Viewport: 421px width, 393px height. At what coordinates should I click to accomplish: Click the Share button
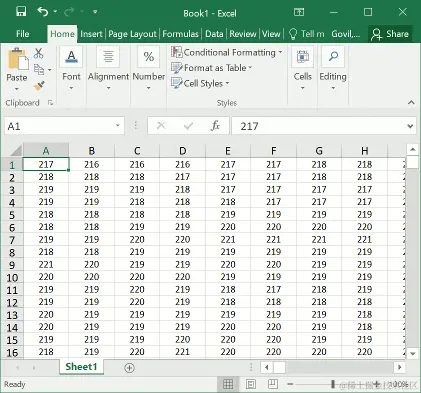coord(390,34)
